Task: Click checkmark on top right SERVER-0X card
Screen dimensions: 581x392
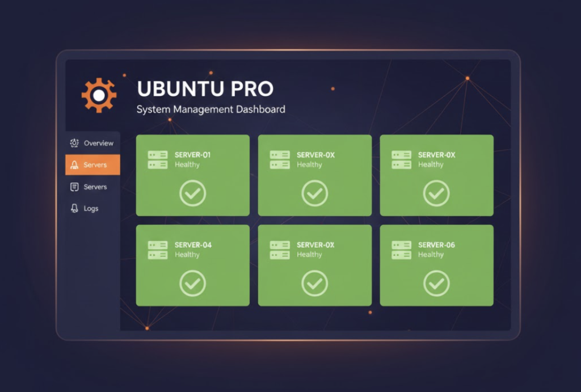Action: tap(436, 193)
